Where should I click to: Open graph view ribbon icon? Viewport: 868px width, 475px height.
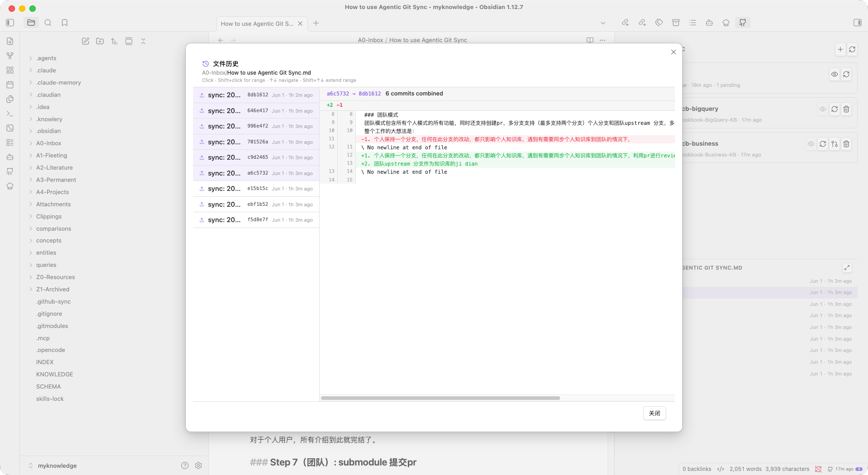coord(10,56)
